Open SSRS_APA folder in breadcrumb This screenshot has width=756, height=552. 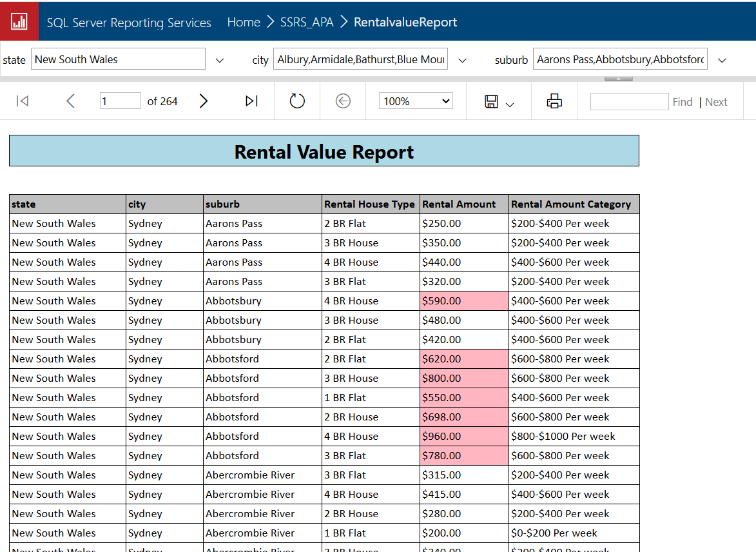pyautogui.click(x=307, y=23)
